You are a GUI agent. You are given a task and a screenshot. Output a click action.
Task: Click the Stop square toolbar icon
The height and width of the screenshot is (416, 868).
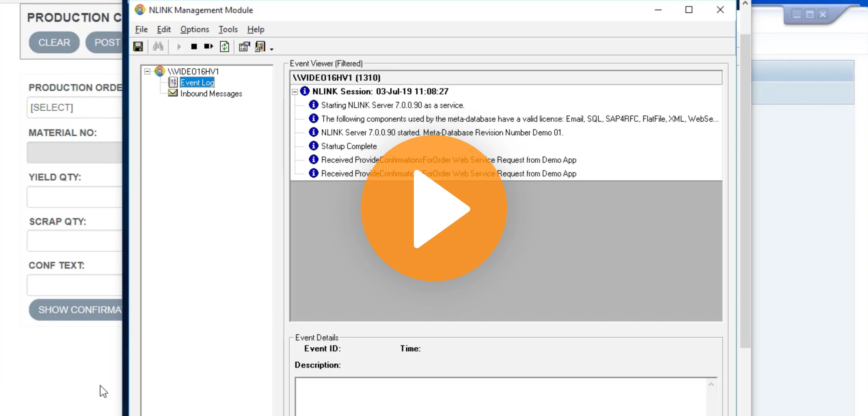click(x=194, y=46)
